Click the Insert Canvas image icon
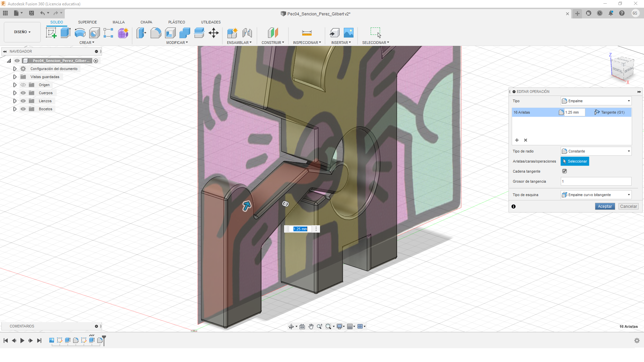Viewport: 644px width, 362px height. 348,33
